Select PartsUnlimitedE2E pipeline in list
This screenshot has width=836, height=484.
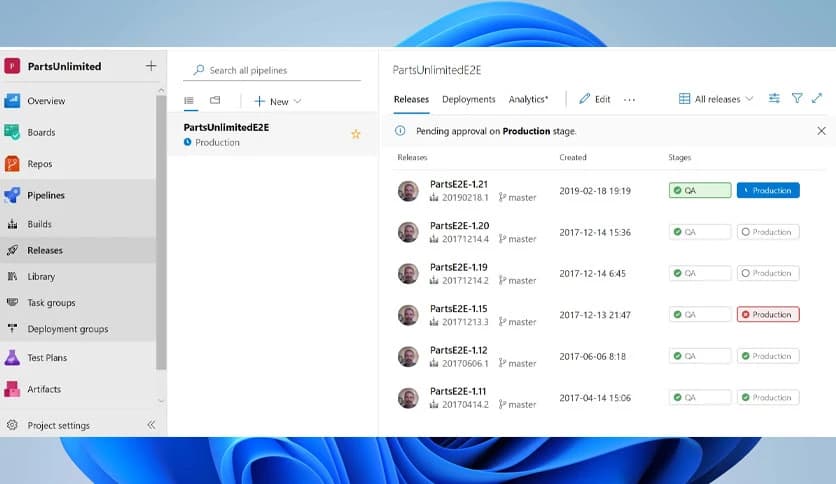point(272,134)
